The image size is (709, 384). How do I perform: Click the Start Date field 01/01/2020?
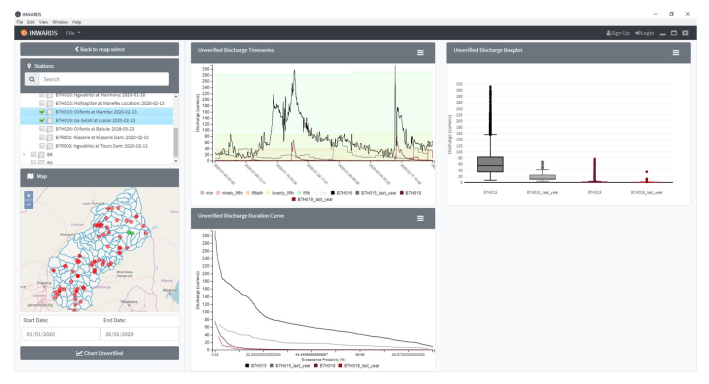tap(60, 334)
